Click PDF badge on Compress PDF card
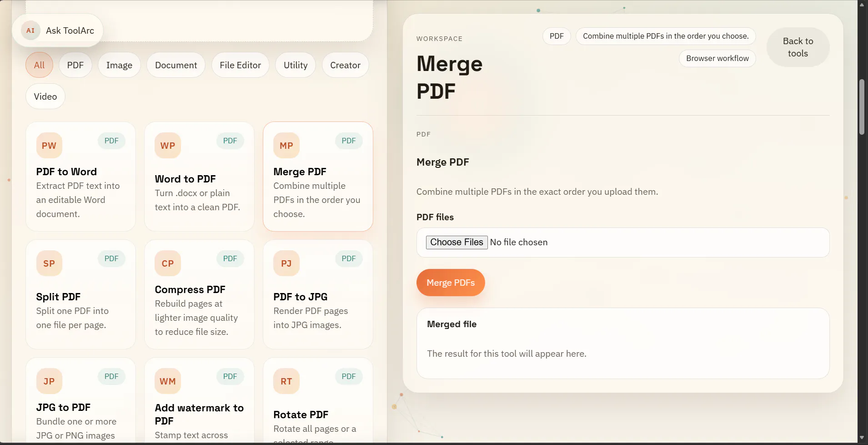 [x=230, y=258]
